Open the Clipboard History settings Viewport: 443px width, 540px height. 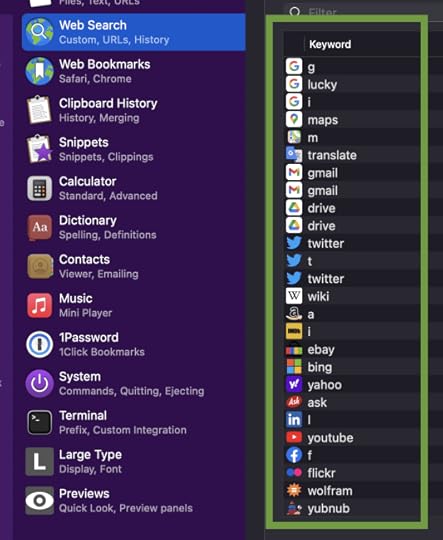(x=134, y=110)
